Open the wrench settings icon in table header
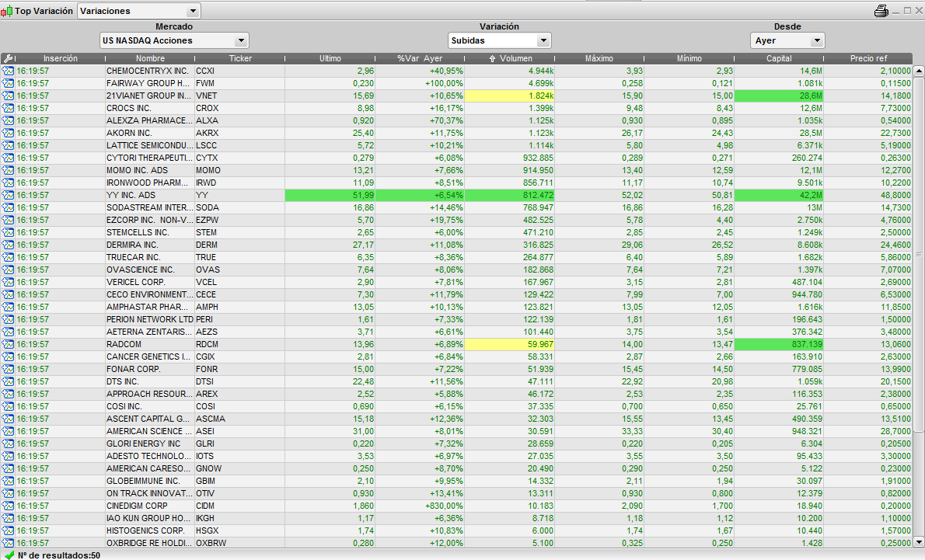 (8, 58)
